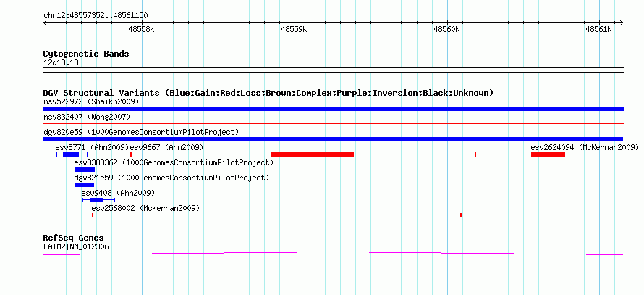This screenshot has width=644, height=295.
Task: Click the 48560k ruler tick label
Action: tap(446, 29)
